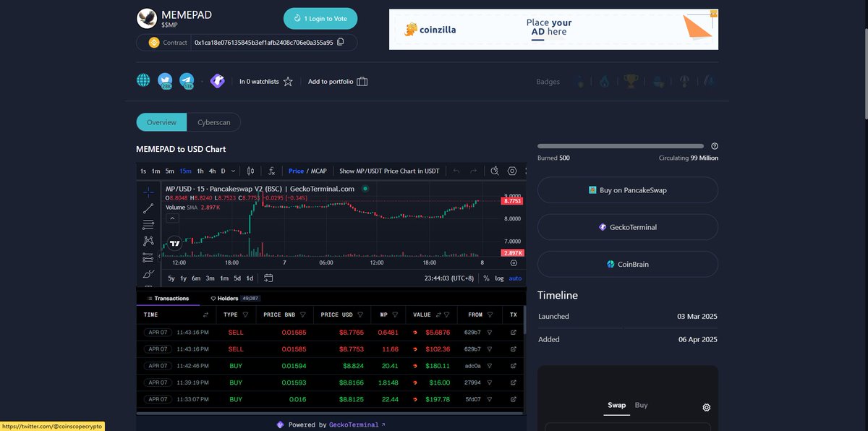Click Buy on PancakeSwap

(628, 190)
